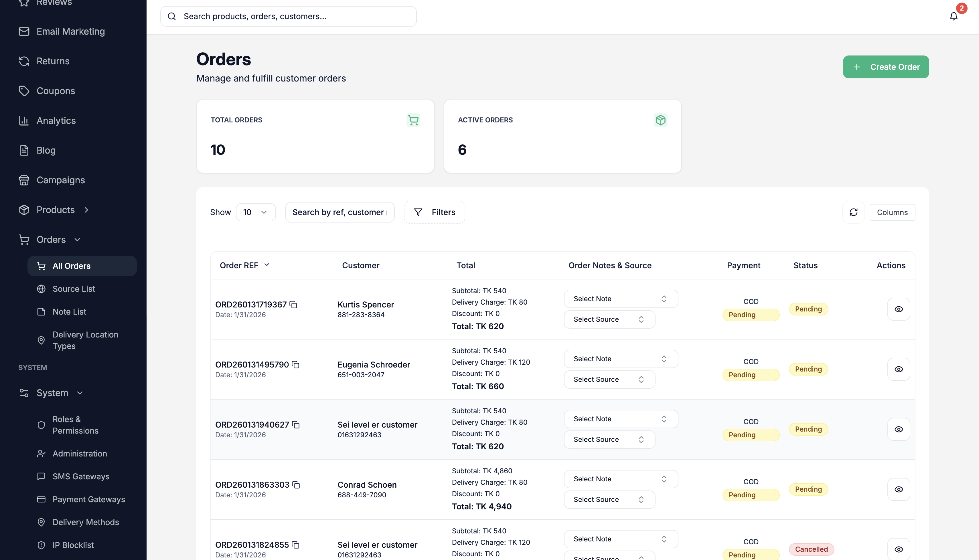Screen dimensions: 979x560
Task: Expand the Products sidebar menu
Action: 56,210
